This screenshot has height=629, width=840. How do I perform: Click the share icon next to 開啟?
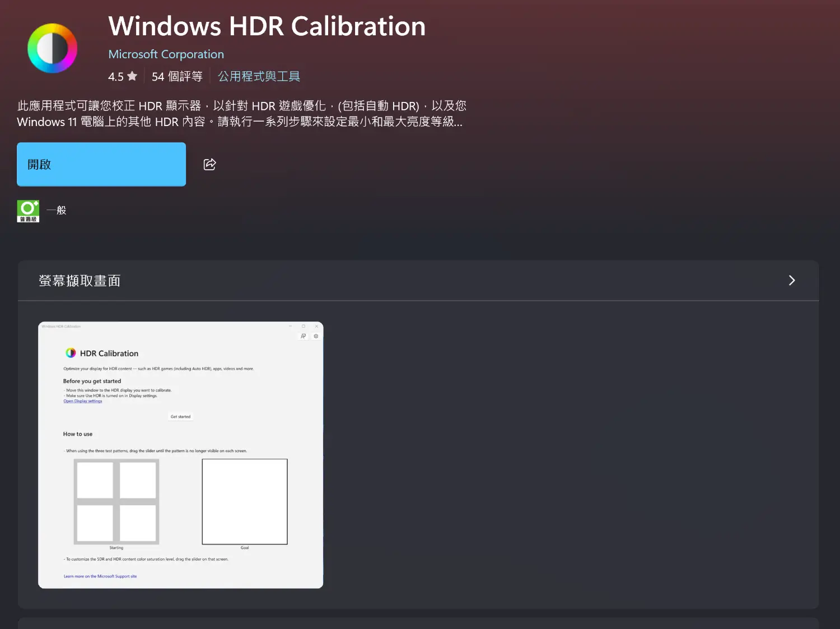(209, 164)
